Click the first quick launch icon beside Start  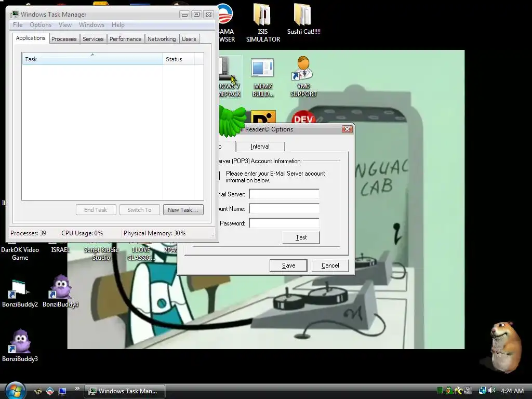pos(38,391)
